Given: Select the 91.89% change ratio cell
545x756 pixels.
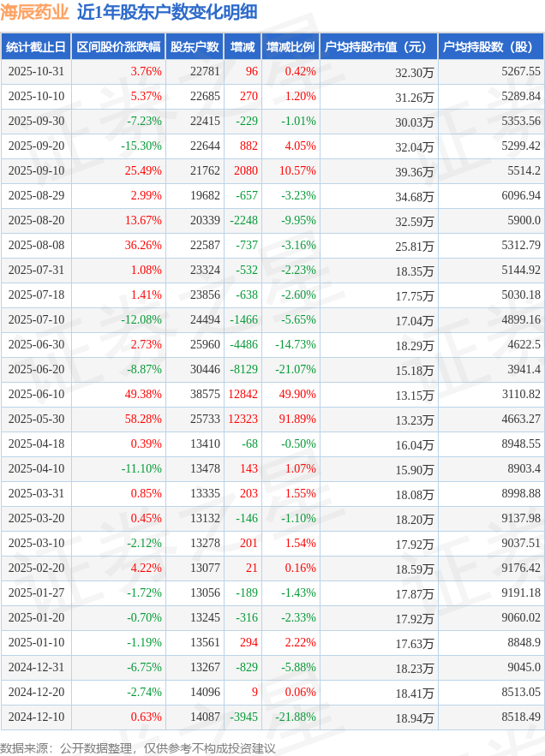Looking at the screenshot, I should pos(296,419).
